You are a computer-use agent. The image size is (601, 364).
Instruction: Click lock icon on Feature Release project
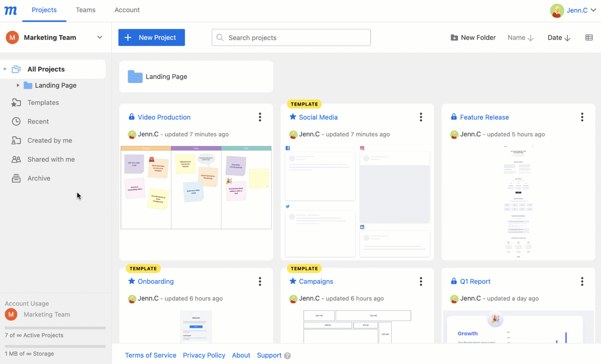coord(453,117)
